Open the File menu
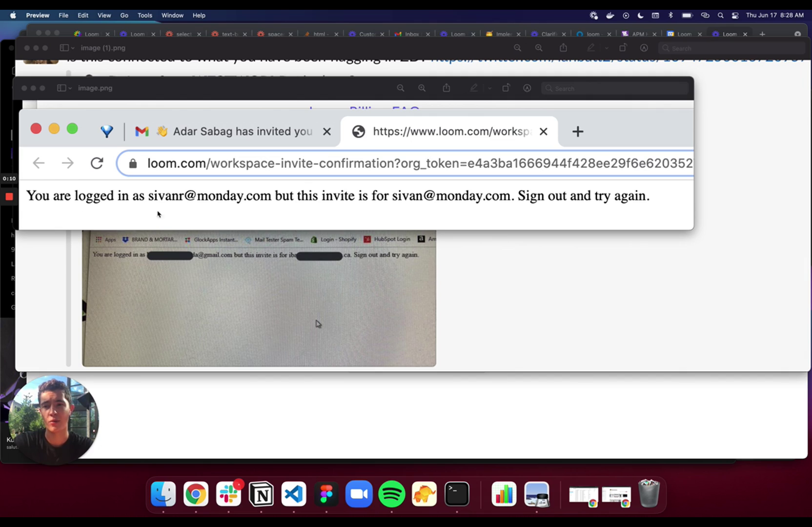The width and height of the screenshot is (812, 527). click(x=63, y=15)
